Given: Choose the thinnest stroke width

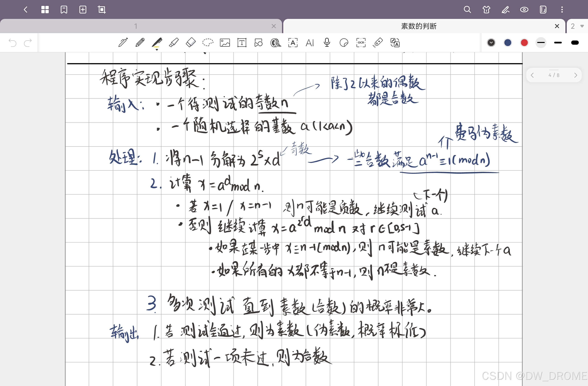Looking at the screenshot, I should 541,43.
